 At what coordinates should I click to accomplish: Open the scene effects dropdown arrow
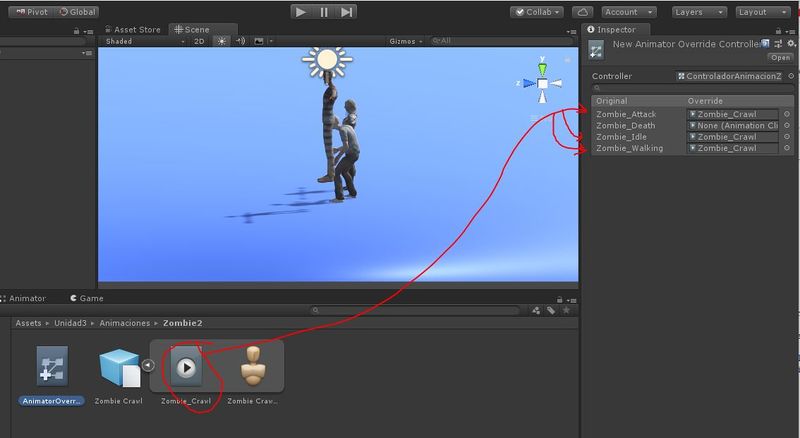(271, 41)
